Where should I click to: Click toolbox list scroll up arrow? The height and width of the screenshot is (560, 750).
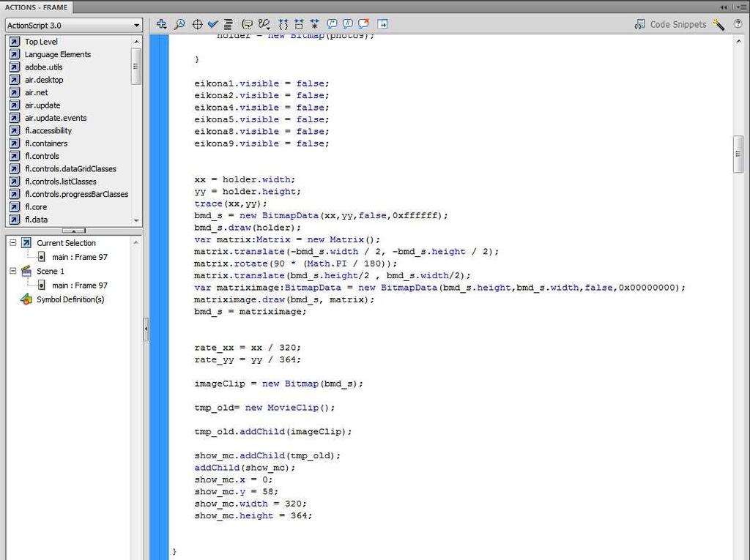click(x=136, y=42)
